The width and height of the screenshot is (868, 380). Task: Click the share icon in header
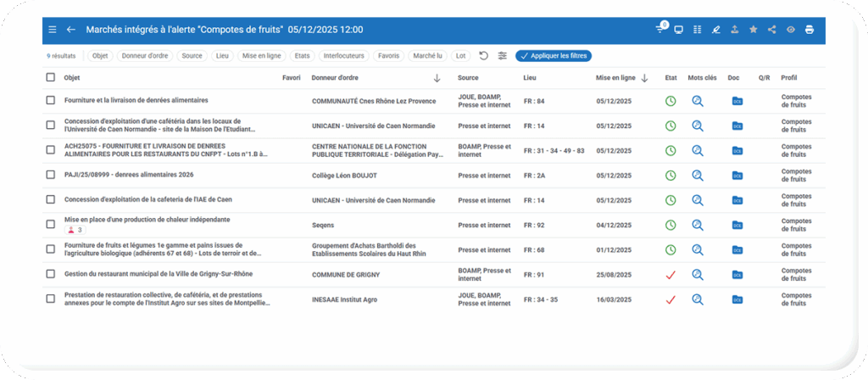click(771, 30)
